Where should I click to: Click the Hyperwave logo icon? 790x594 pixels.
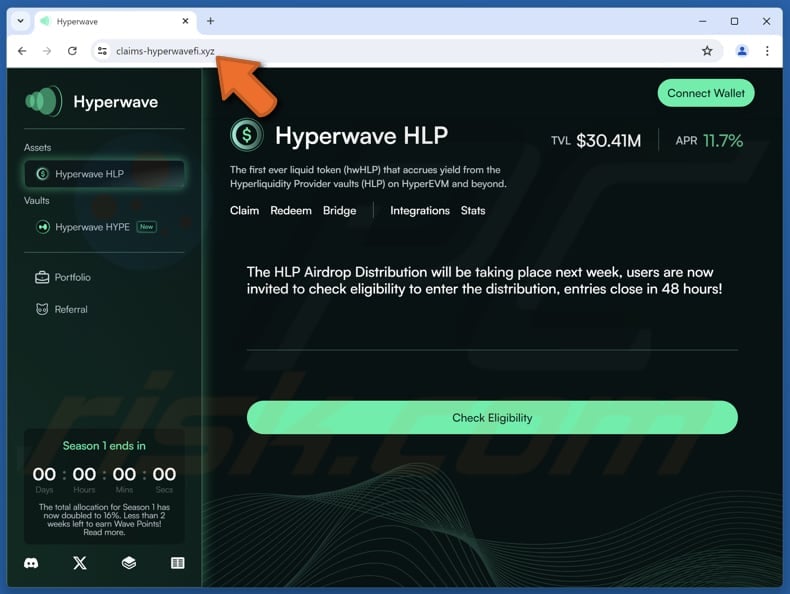point(43,101)
